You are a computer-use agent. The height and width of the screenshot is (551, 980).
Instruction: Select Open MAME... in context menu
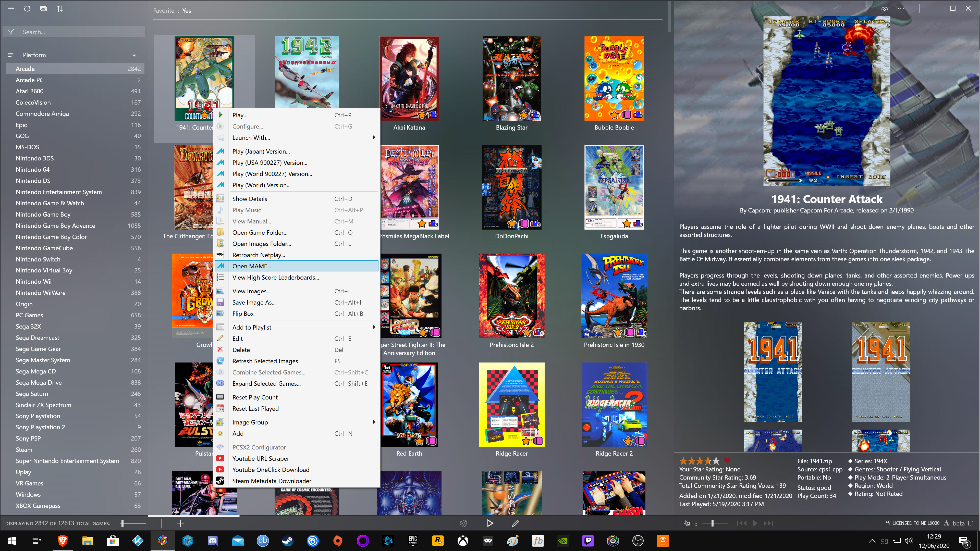click(x=297, y=266)
